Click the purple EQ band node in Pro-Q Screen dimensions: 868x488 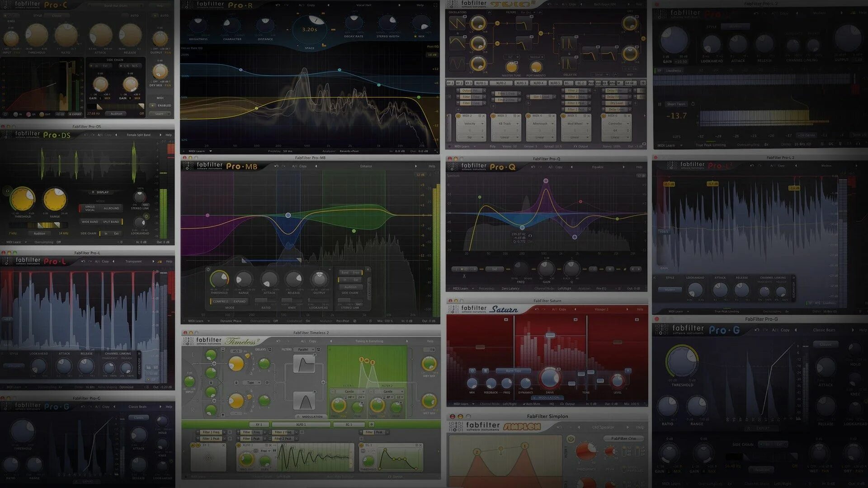pos(546,181)
